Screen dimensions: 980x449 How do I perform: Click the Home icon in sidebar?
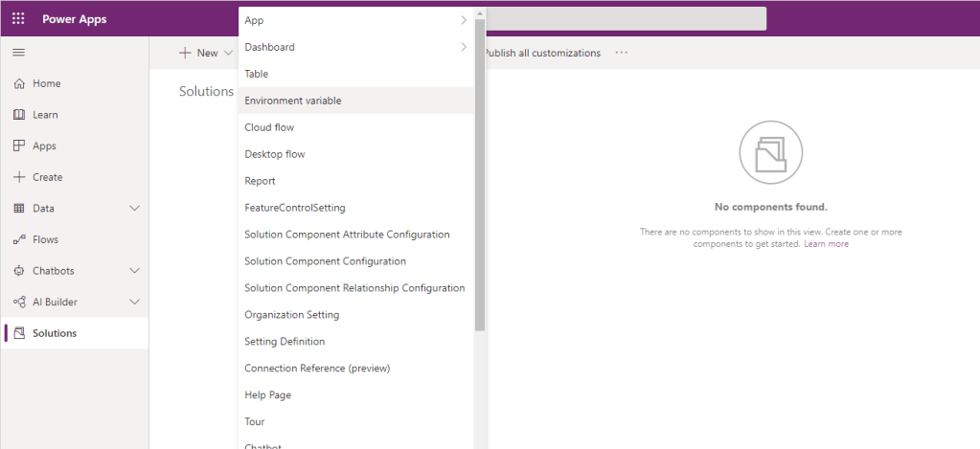(19, 83)
